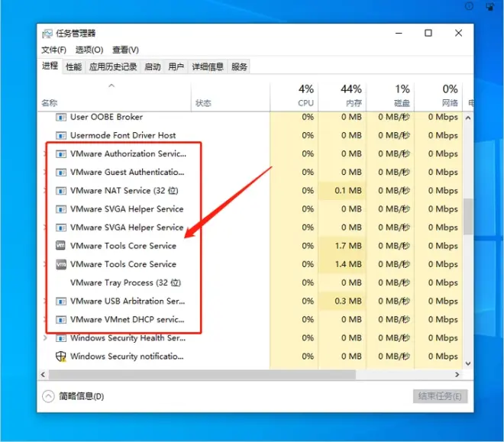The width and height of the screenshot is (504, 442).
Task: Click the 简略信息(D) link
Action: [x=81, y=396]
